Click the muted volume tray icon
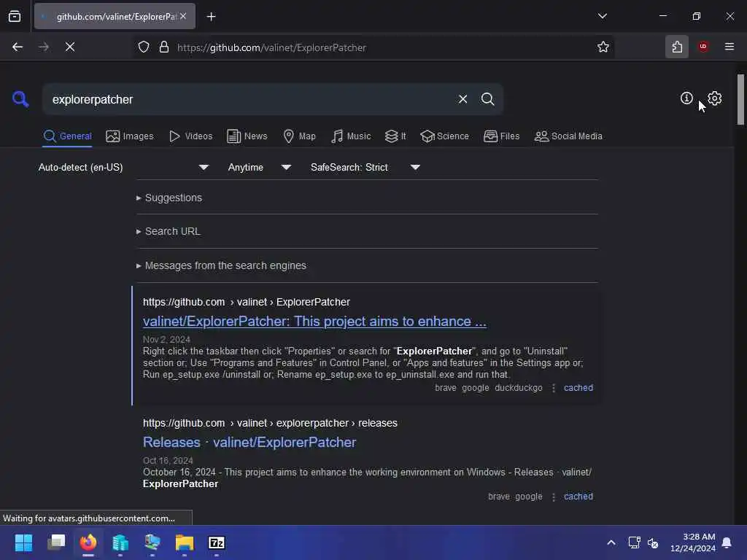This screenshot has height=560, width=747. [x=653, y=542]
